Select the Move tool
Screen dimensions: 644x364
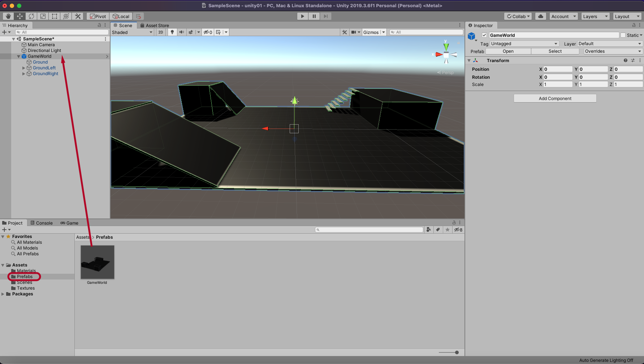[x=20, y=16]
